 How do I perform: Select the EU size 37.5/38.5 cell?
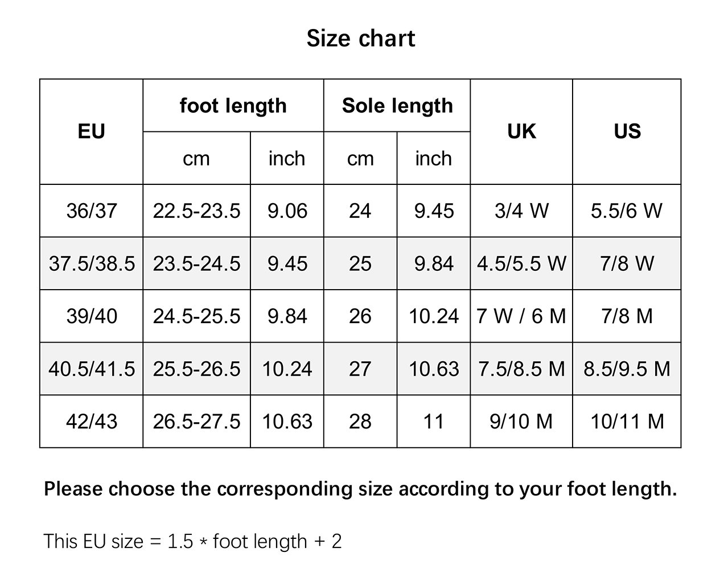pyautogui.click(x=92, y=263)
